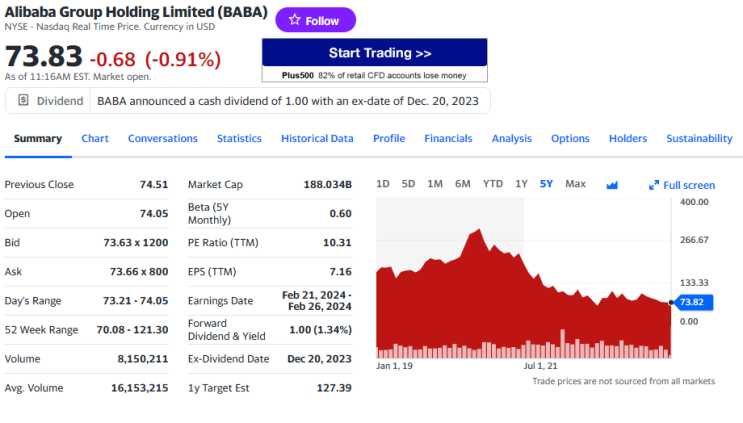Click the star Follow button
Image resolution: width=743 pixels, height=423 pixels.
pos(315,20)
